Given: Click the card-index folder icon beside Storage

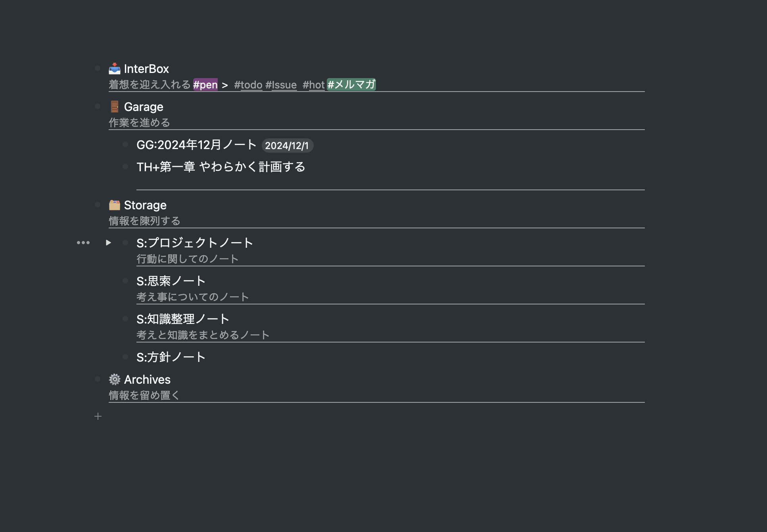Looking at the screenshot, I should (x=114, y=205).
